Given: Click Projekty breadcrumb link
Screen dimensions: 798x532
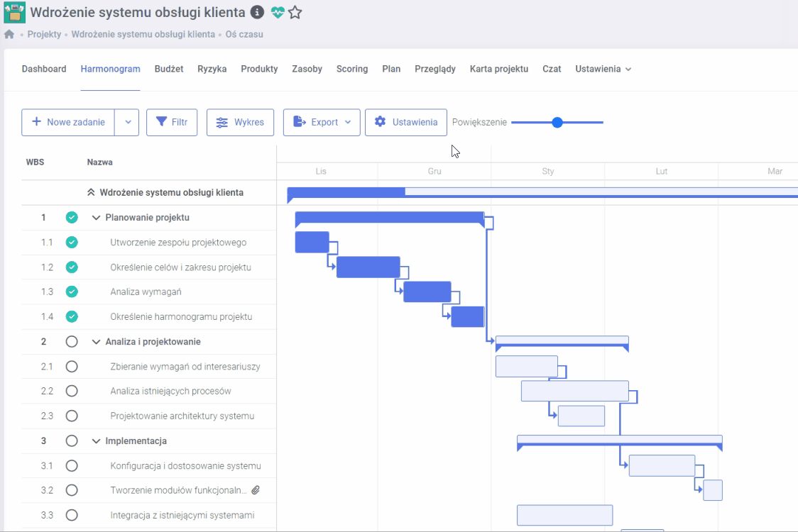Looking at the screenshot, I should 44,34.
